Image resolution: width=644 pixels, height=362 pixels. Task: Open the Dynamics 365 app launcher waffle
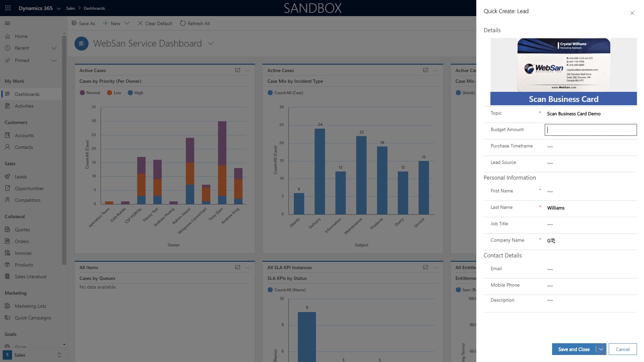[x=8, y=8]
